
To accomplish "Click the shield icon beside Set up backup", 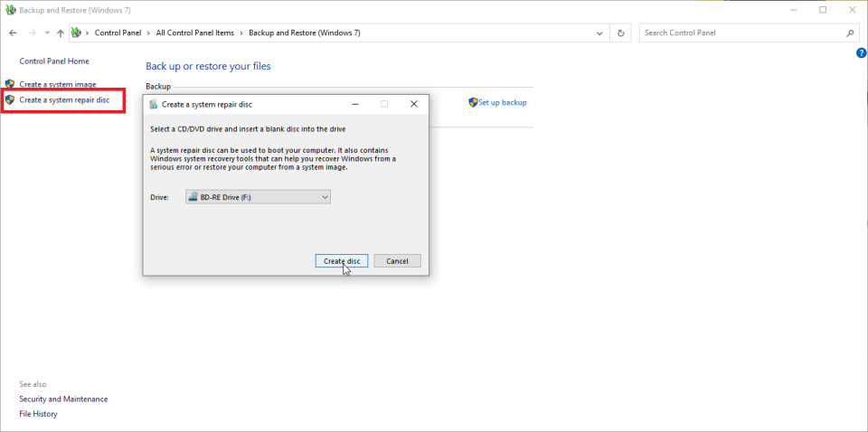I will click(473, 102).
